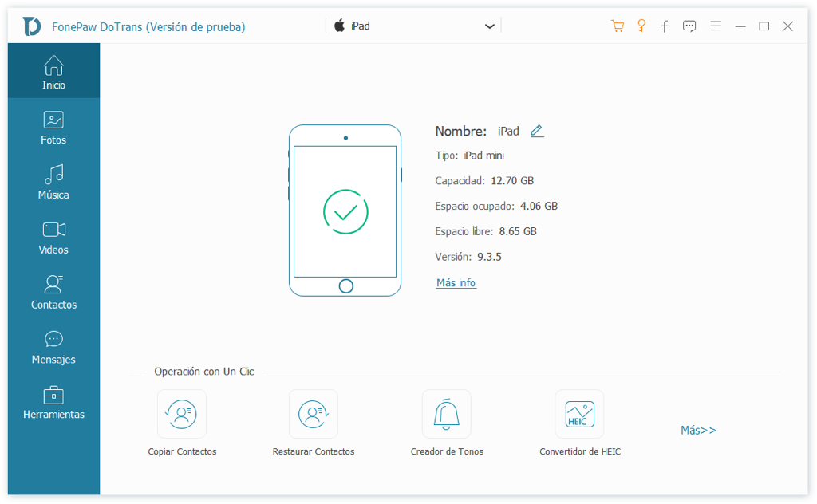Go to the Música section
This screenshot has height=504, width=817.
point(53,183)
